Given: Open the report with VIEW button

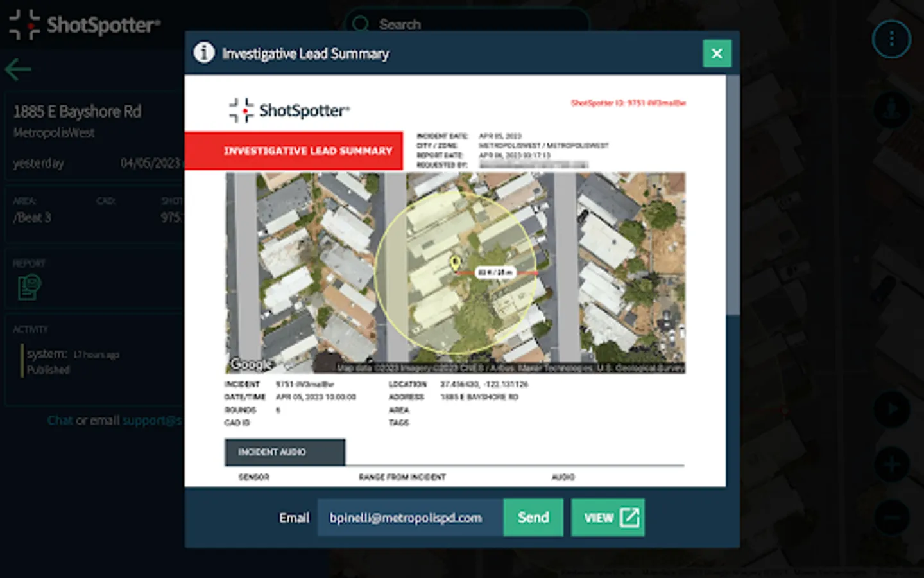Looking at the screenshot, I should [x=608, y=518].
